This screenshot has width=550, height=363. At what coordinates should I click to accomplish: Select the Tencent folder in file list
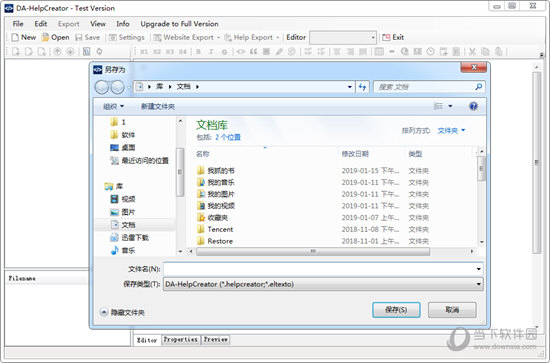215,229
